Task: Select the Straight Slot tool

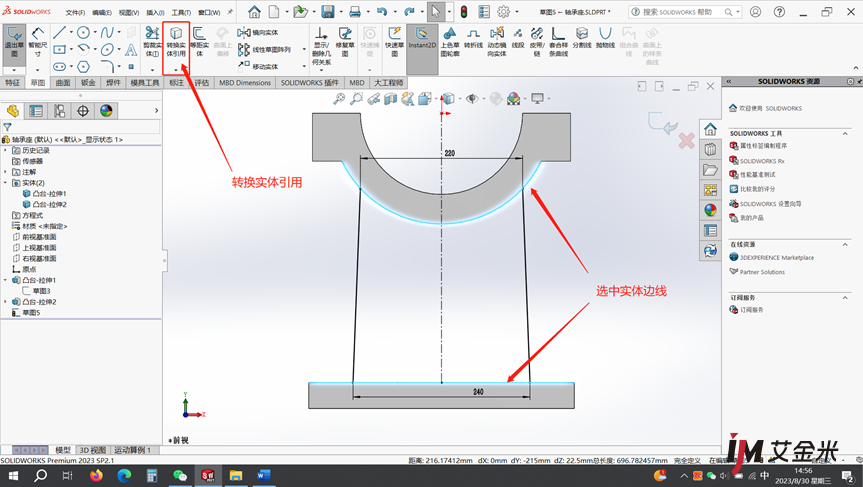Action: [59, 67]
